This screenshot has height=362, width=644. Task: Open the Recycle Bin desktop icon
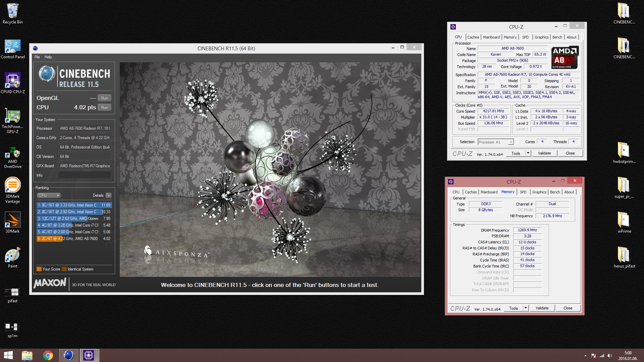coord(13,13)
